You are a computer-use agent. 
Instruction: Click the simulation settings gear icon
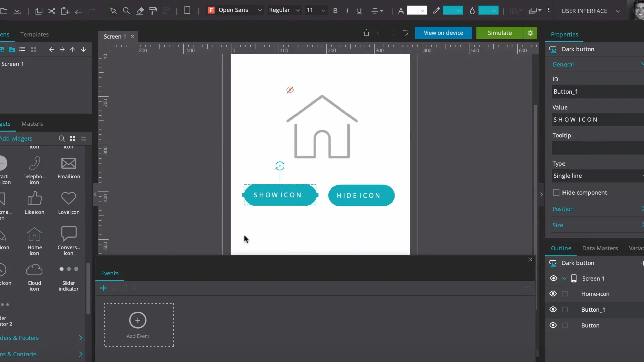pos(530,33)
